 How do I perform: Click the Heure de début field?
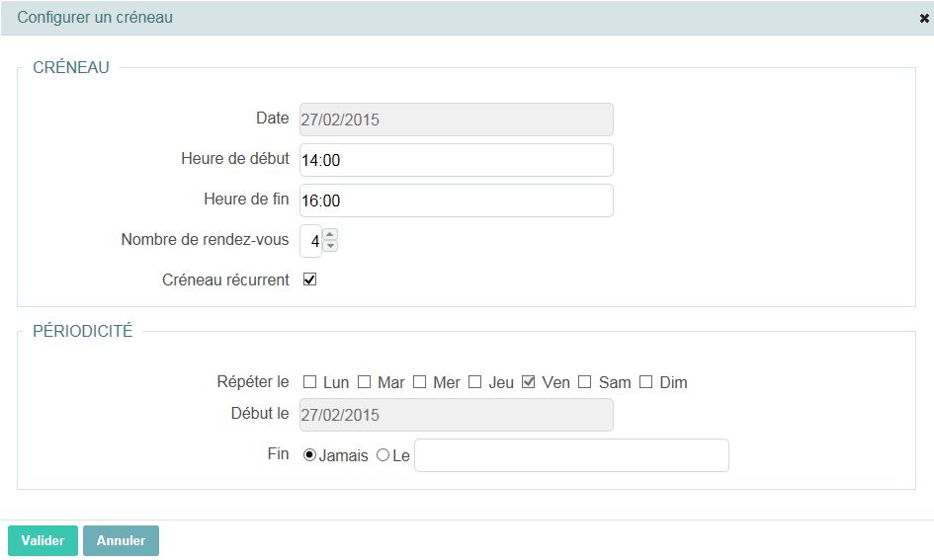point(456,160)
